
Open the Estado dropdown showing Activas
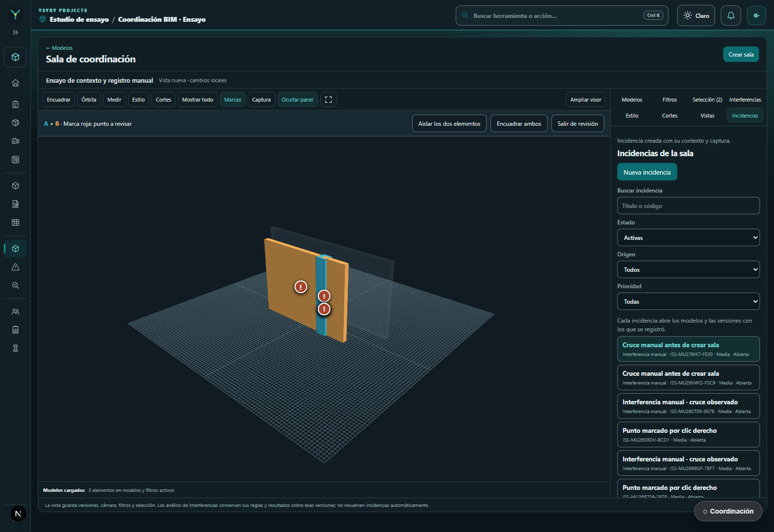688,237
